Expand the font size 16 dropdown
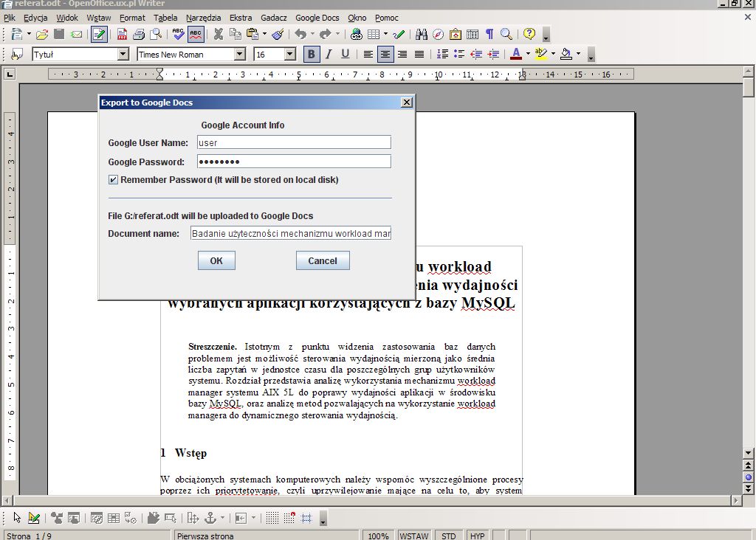Image resolution: width=756 pixels, height=540 pixels. (290, 55)
